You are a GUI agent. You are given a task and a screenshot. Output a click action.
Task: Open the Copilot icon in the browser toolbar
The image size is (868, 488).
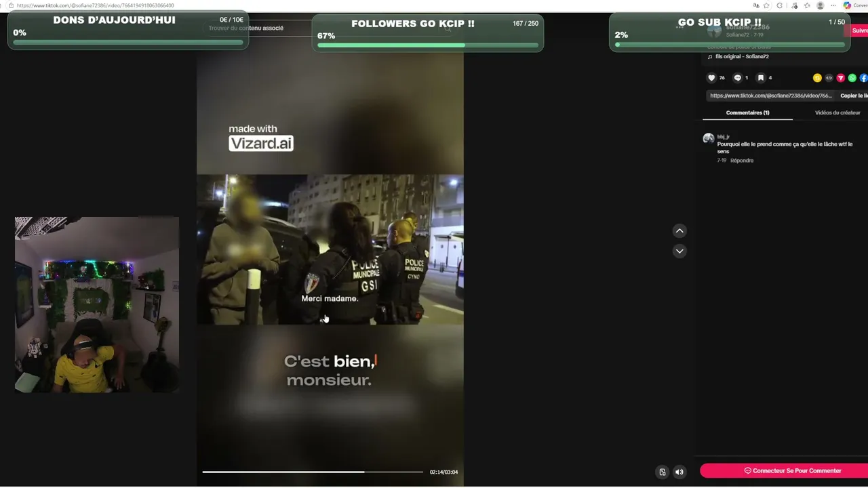847,5
